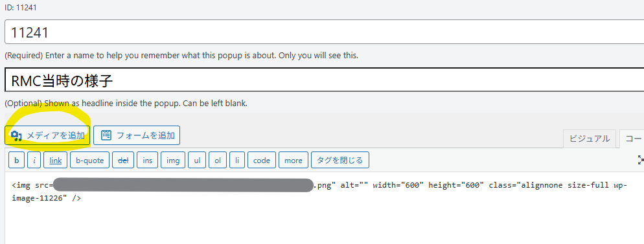
Task: Focus the popup name field containing 11241
Action: point(324,32)
